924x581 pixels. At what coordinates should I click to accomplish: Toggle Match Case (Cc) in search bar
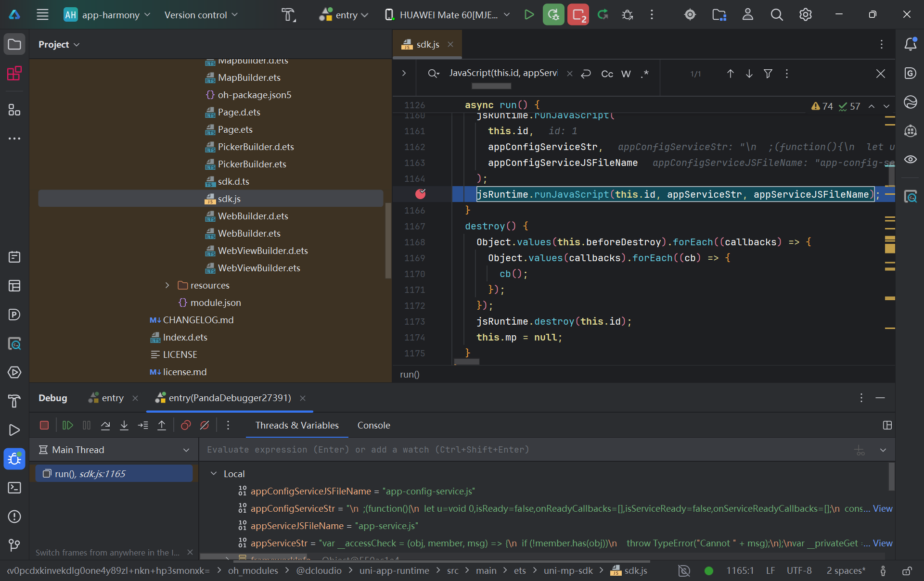(x=607, y=74)
